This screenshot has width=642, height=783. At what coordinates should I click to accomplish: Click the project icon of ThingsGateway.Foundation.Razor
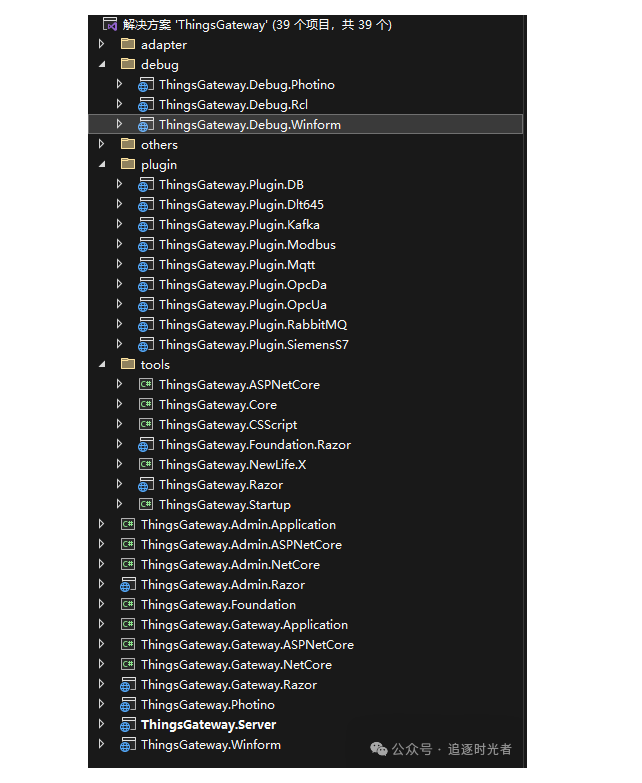(x=146, y=444)
